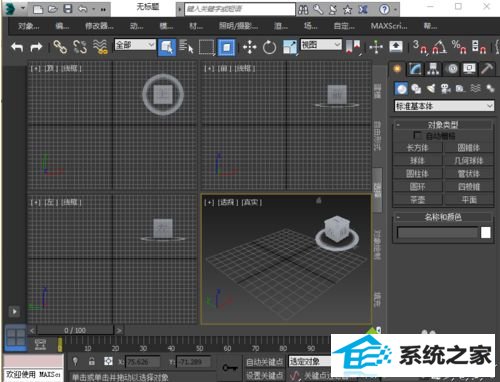This screenshot has height=382, width=500.
Task: Click the Select and Manipulate crosshair icon
Action: pos(376,47)
